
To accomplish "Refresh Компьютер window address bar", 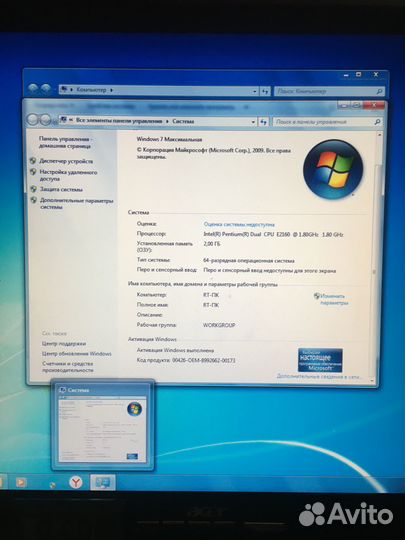I will click(265, 91).
